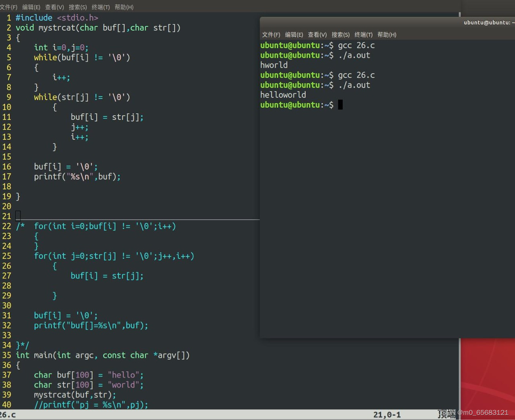Open 查看(V) menu in the front terminal
Image resolution: width=515 pixels, height=420 pixels.
pos(317,35)
